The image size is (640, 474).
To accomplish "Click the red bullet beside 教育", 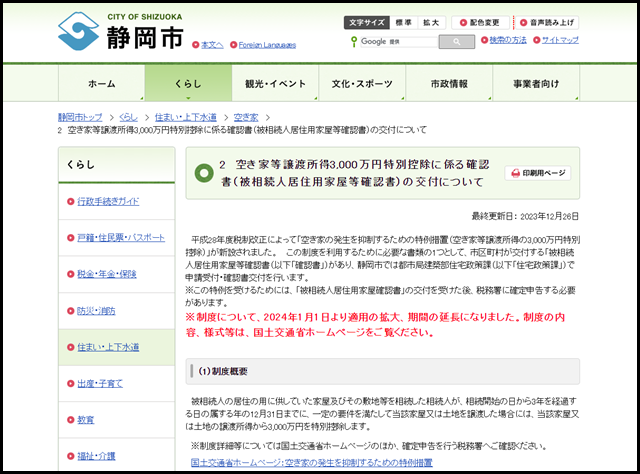I will click(x=71, y=420).
